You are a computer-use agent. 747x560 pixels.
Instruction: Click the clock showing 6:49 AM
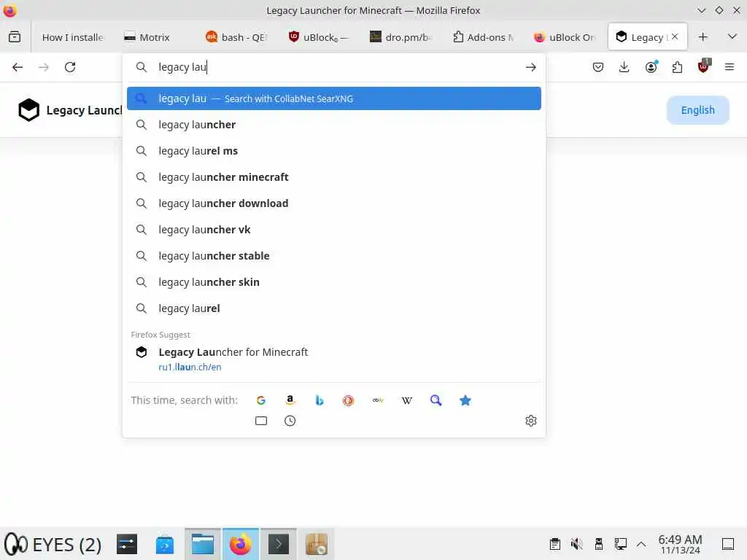[x=680, y=544]
